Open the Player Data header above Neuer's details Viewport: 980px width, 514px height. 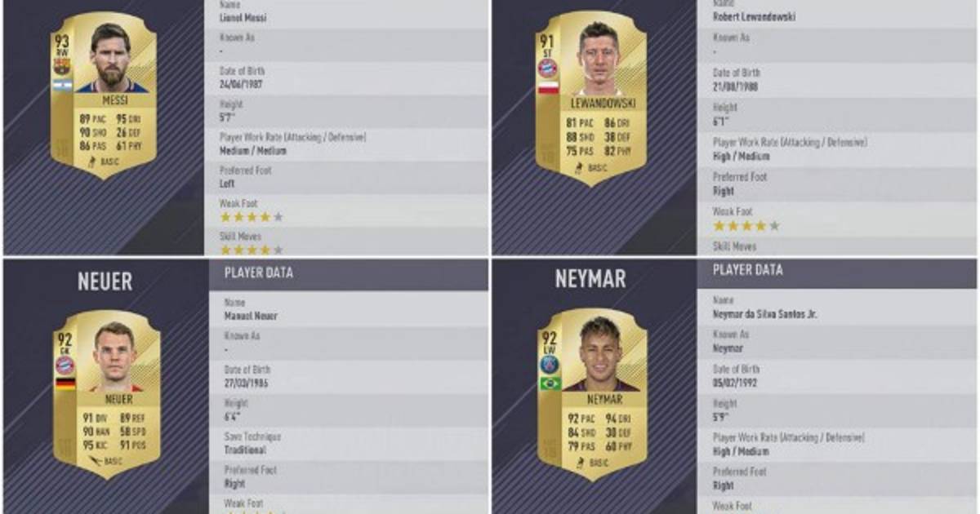click(x=349, y=273)
